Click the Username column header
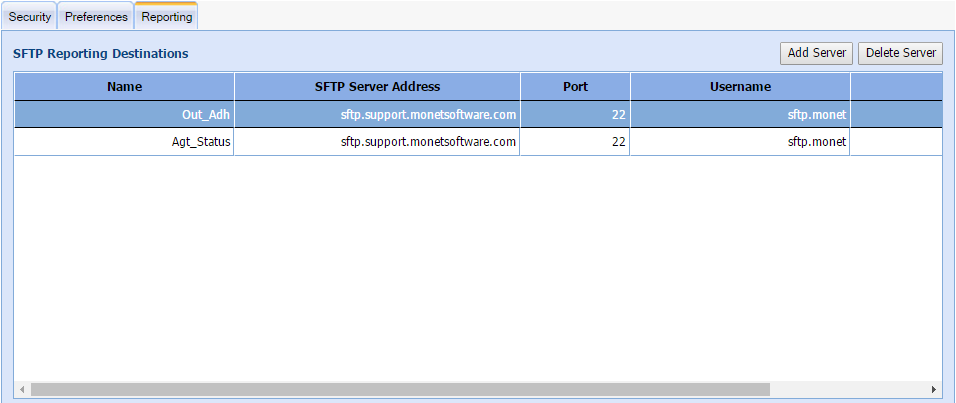Image resolution: width=956 pixels, height=403 pixels. (740, 87)
